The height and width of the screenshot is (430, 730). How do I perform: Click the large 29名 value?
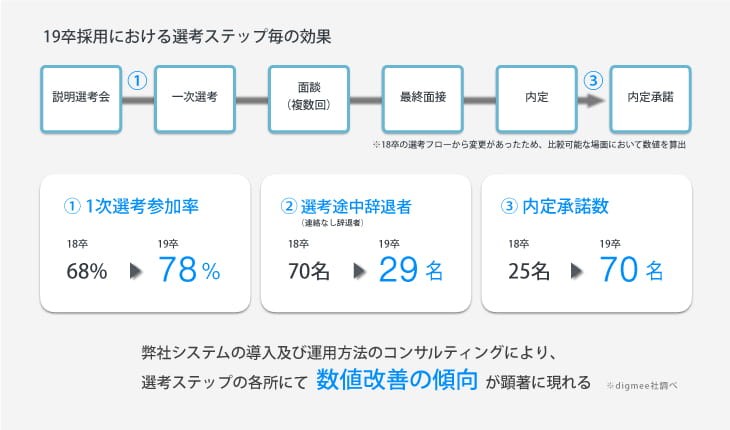click(x=411, y=269)
